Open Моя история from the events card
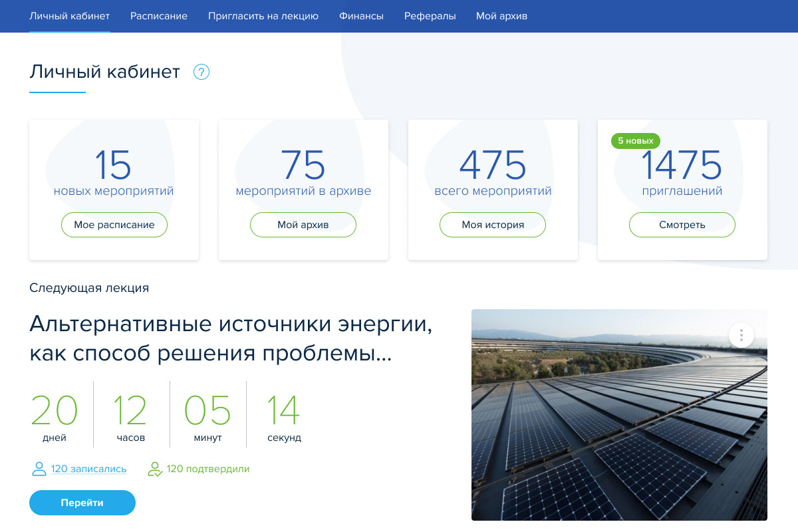The image size is (798, 532). point(493,225)
